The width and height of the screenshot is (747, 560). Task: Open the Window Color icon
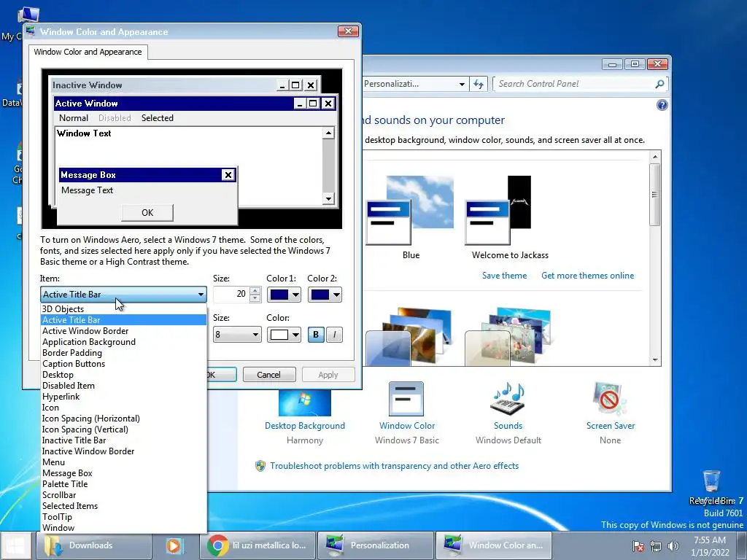(406, 399)
